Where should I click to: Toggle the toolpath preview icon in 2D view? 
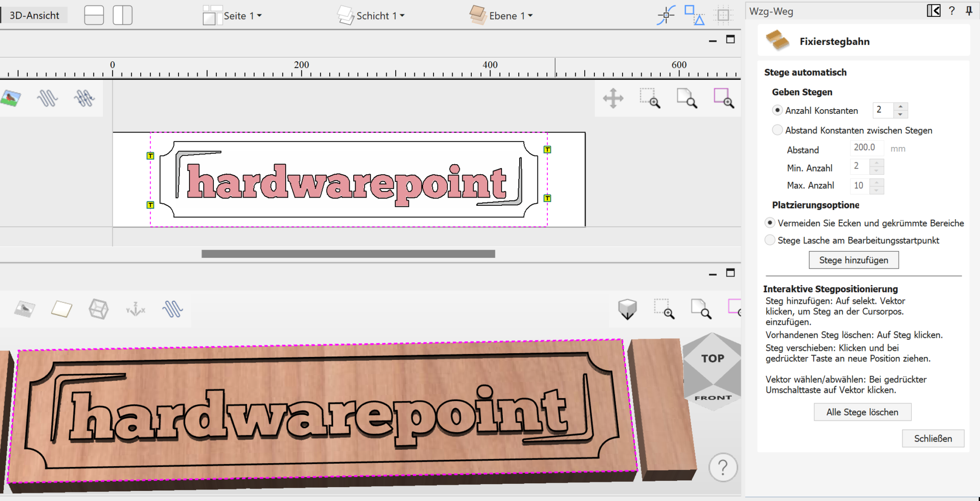click(47, 98)
